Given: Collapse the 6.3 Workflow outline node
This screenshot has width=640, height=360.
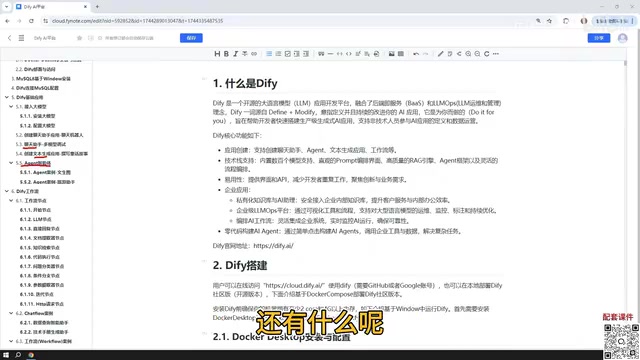Looking at the screenshot, I should [11, 341].
